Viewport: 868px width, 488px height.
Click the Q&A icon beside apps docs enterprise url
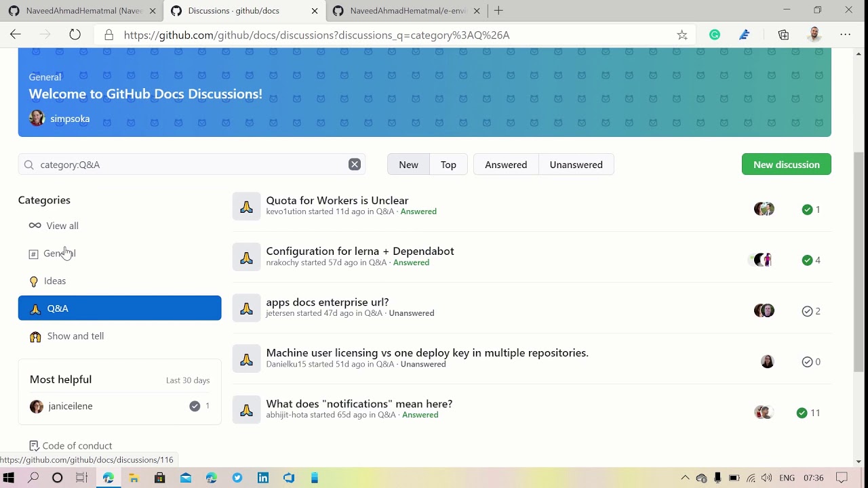coord(246,308)
